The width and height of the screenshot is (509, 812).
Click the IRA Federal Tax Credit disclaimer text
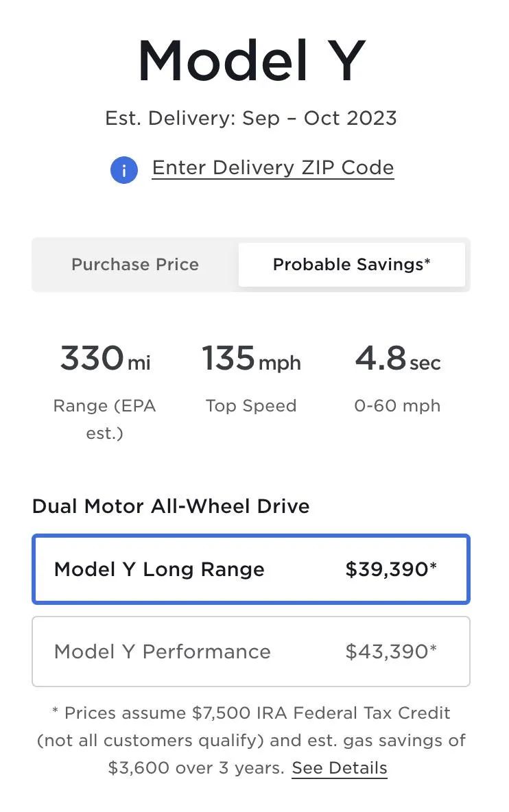pos(251,740)
